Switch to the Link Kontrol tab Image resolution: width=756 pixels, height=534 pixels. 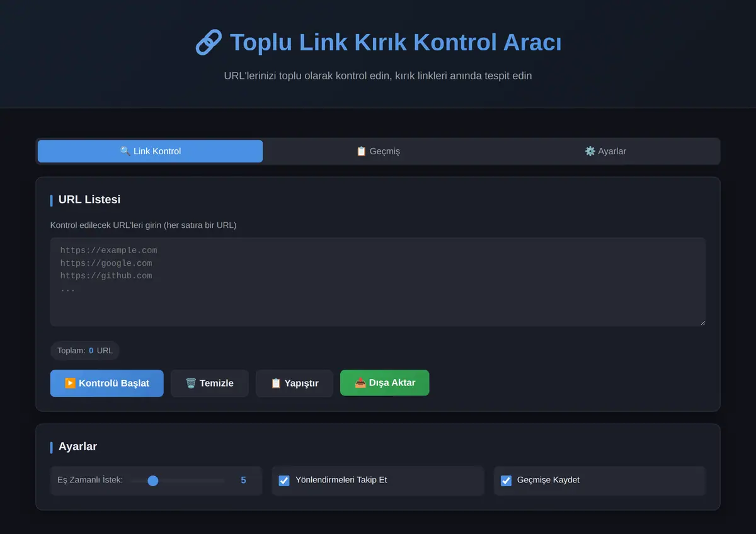tap(150, 151)
